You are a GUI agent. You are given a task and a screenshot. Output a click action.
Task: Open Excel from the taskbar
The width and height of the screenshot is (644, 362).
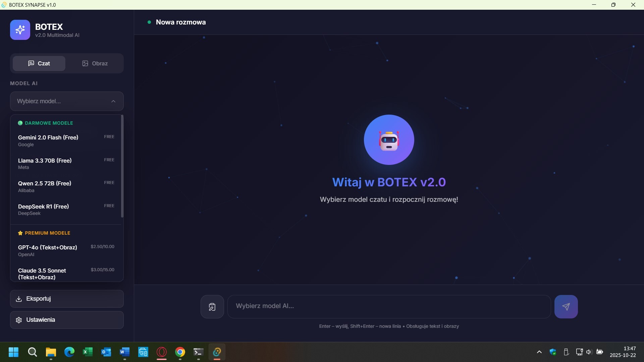[88, 352]
